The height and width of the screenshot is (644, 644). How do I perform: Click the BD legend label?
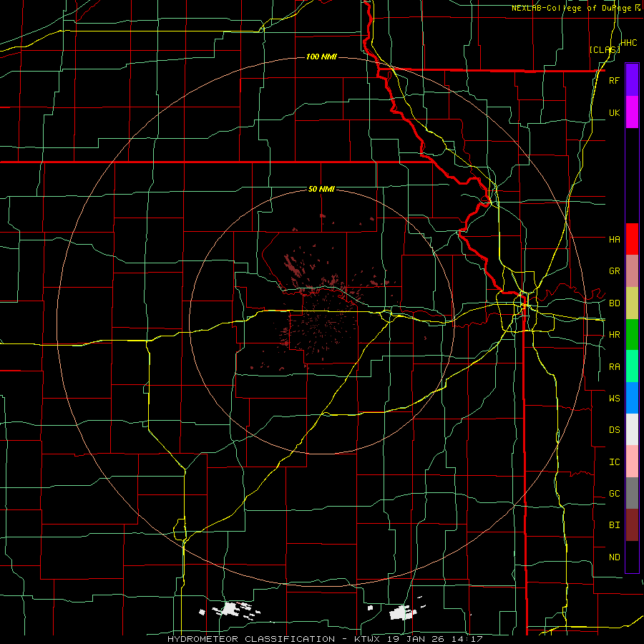point(614,303)
